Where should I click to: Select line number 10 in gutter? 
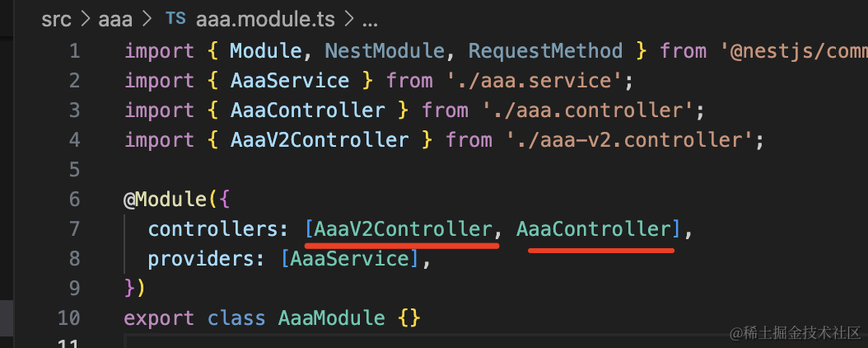(69, 318)
